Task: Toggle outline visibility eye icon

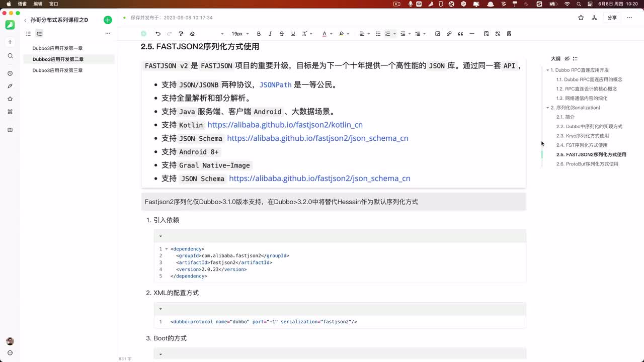Action: coord(567,59)
